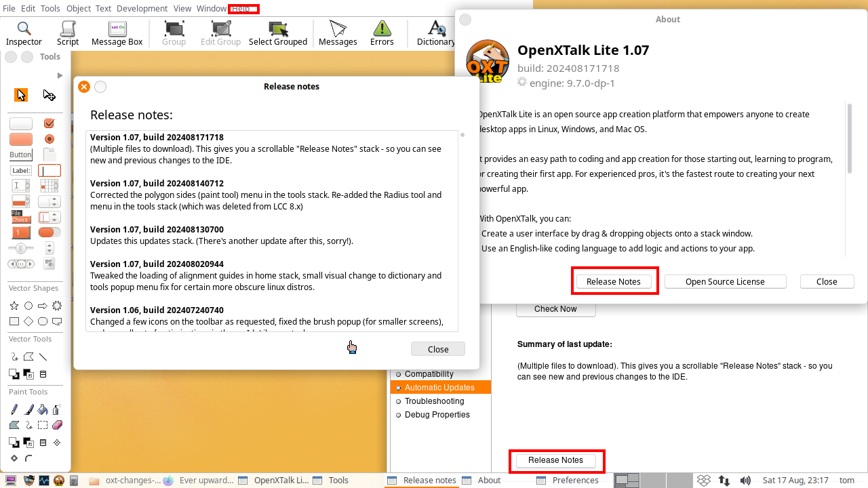Click Release Notes button in About window
The height and width of the screenshot is (488, 868).
[x=614, y=281]
